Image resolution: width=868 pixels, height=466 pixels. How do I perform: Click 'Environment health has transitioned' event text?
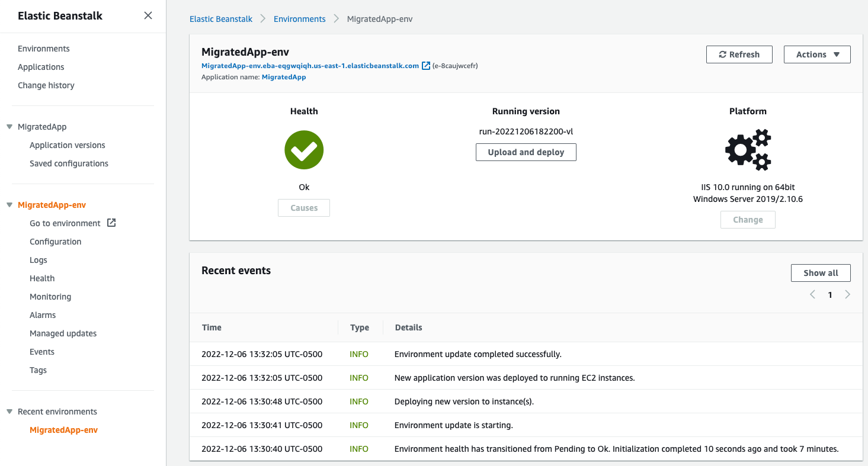tap(617, 449)
